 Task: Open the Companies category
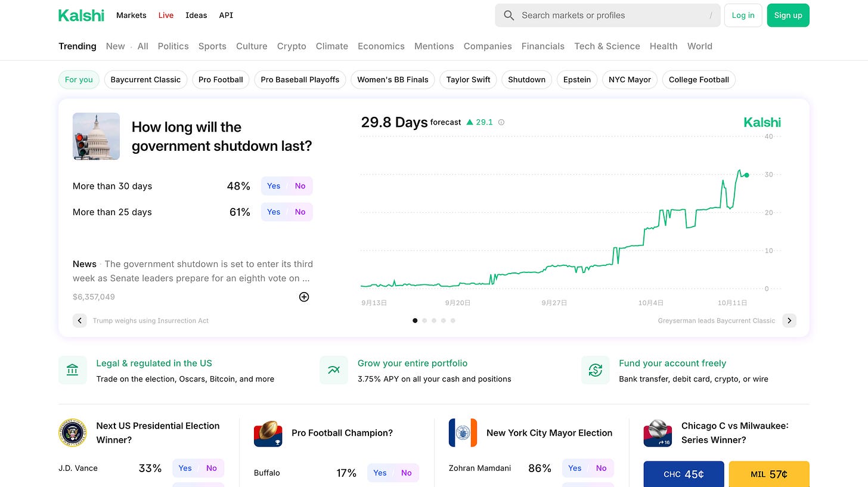point(488,46)
